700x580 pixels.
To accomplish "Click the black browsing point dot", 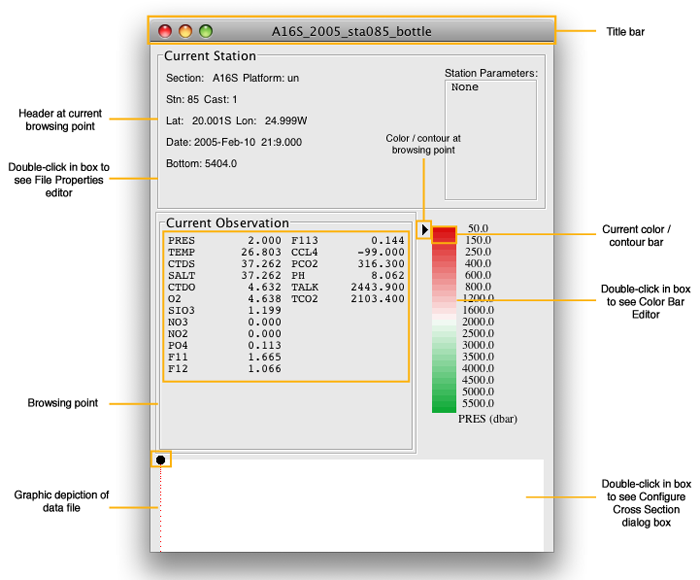I will [160, 460].
